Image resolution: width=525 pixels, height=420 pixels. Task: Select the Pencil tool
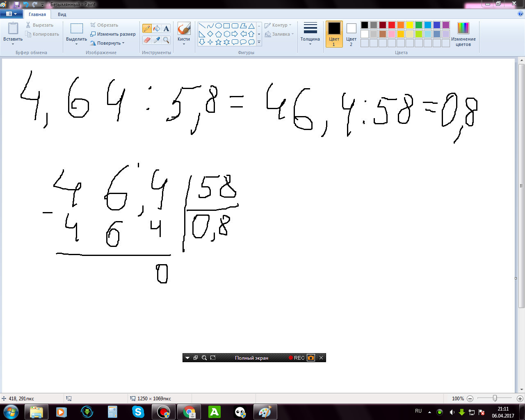point(147,28)
